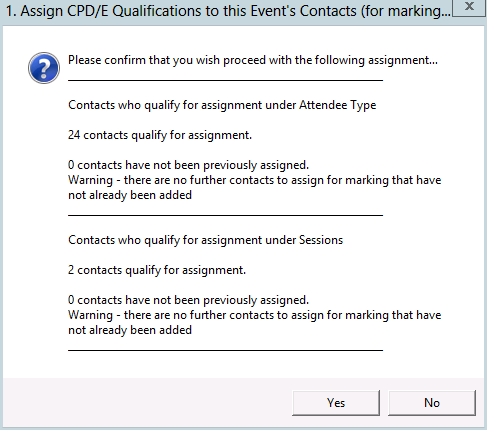487x430 pixels.
Task: Click the 'Please confirm that you wish proceed' message
Action: point(253,60)
